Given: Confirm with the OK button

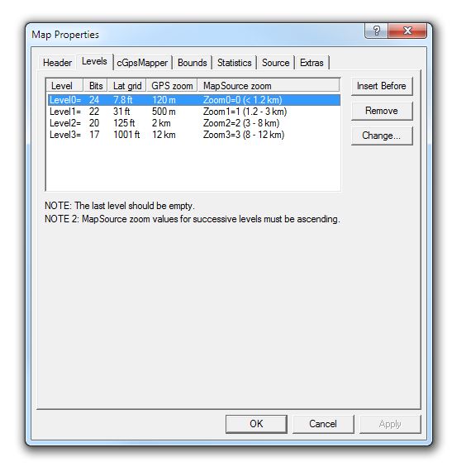Looking at the screenshot, I should [x=256, y=424].
